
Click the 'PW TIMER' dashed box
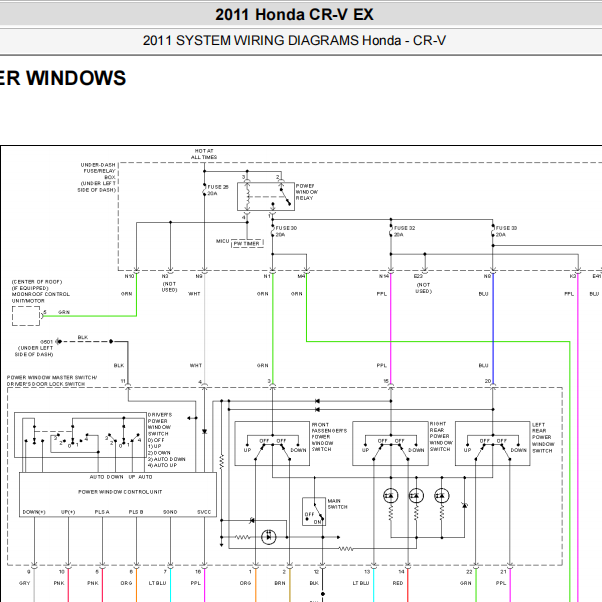tap(247, 243)
